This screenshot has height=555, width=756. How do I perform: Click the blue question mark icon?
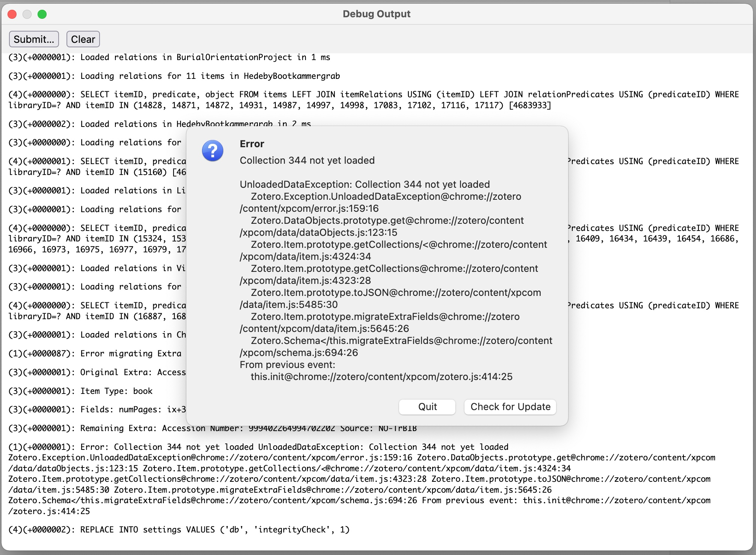213,151
